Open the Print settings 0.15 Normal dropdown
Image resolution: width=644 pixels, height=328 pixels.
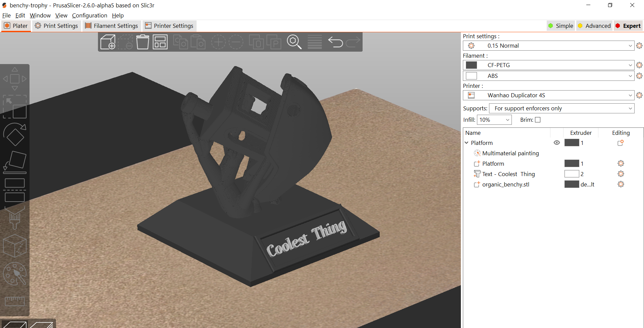pos(548,46)
